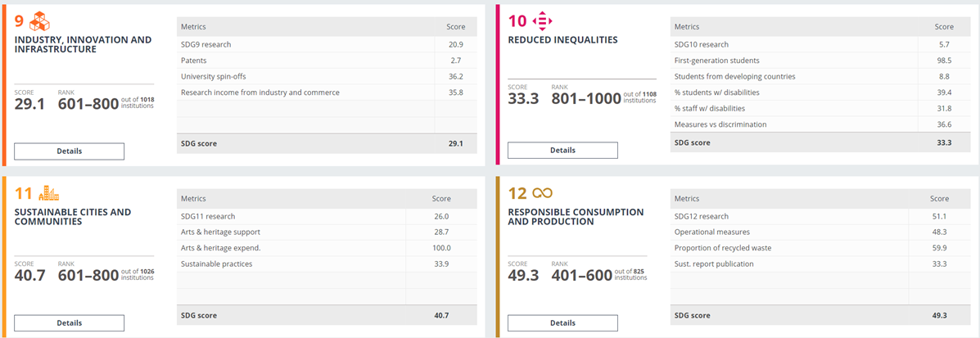Select the Patents metric row
Viewport: 980px width, 338px height.
tap(326, 61)
